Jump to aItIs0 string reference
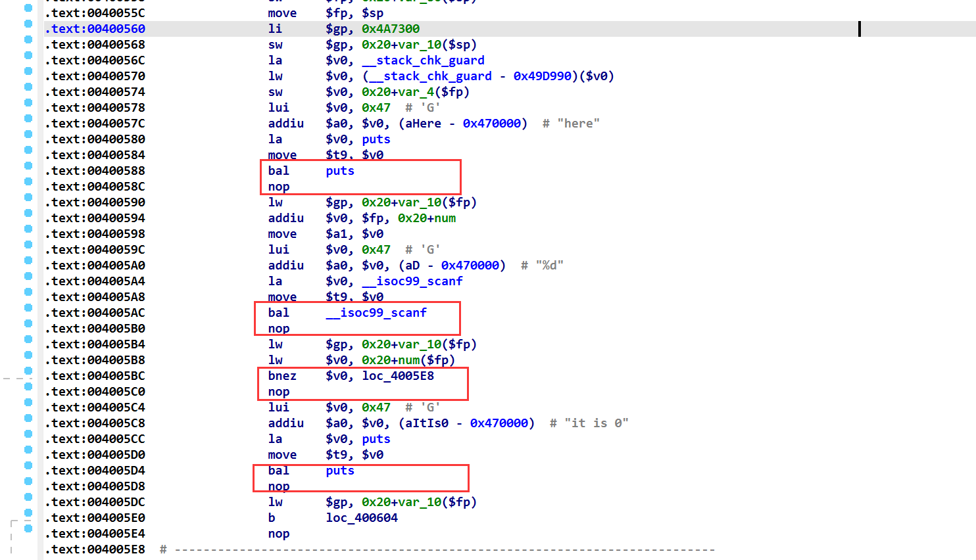 (x=427, y=423)
